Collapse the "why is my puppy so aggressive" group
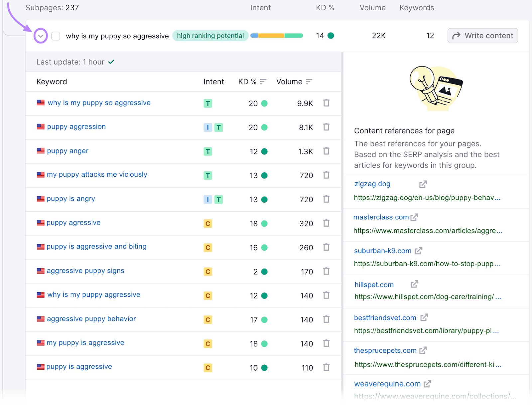 pyautogui.click(x=40, y=36)
